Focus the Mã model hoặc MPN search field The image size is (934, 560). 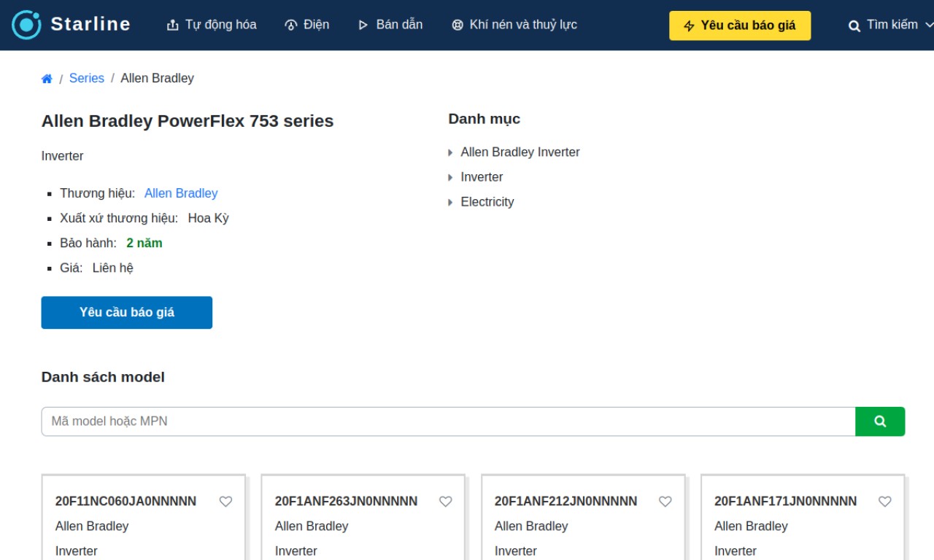pyautogui.click(x=448, y=421)
